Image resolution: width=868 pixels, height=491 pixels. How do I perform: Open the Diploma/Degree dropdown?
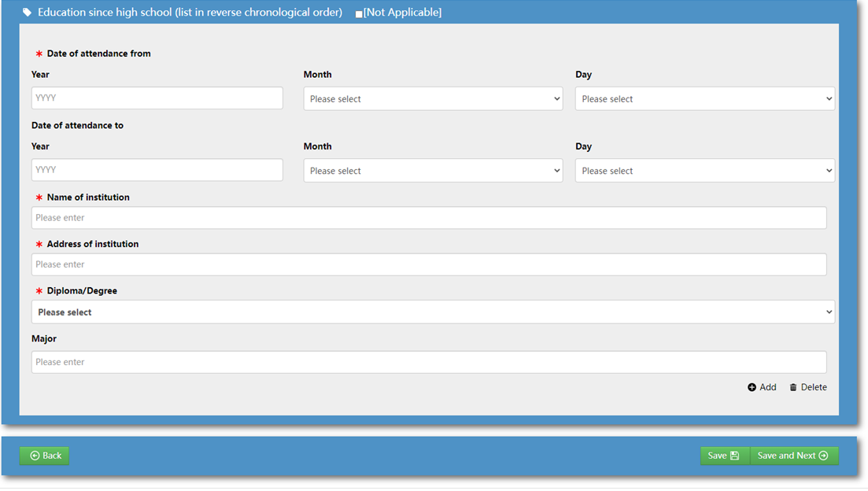pos(433,312)
